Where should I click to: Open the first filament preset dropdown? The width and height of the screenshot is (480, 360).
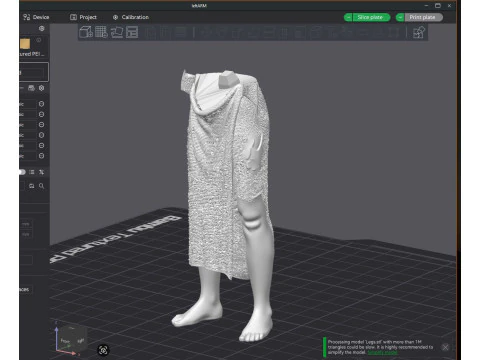27,104
